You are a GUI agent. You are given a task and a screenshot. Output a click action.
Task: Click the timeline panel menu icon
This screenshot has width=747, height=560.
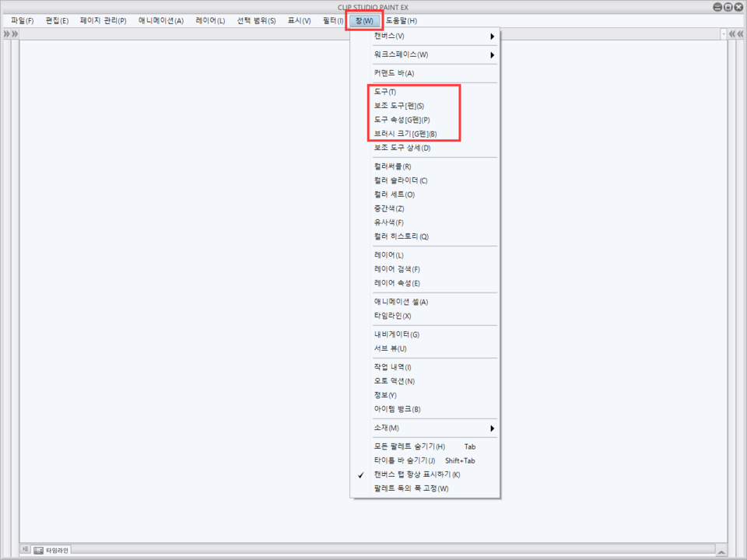pyautogui.click(x=26, y=550)
